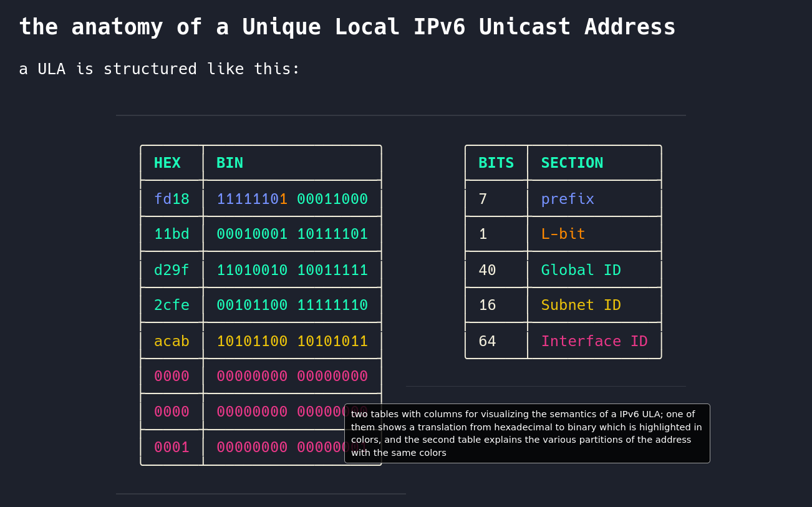
Task: Click the 'a ULA is structured like this' text
Action: [x=159, y=69]
